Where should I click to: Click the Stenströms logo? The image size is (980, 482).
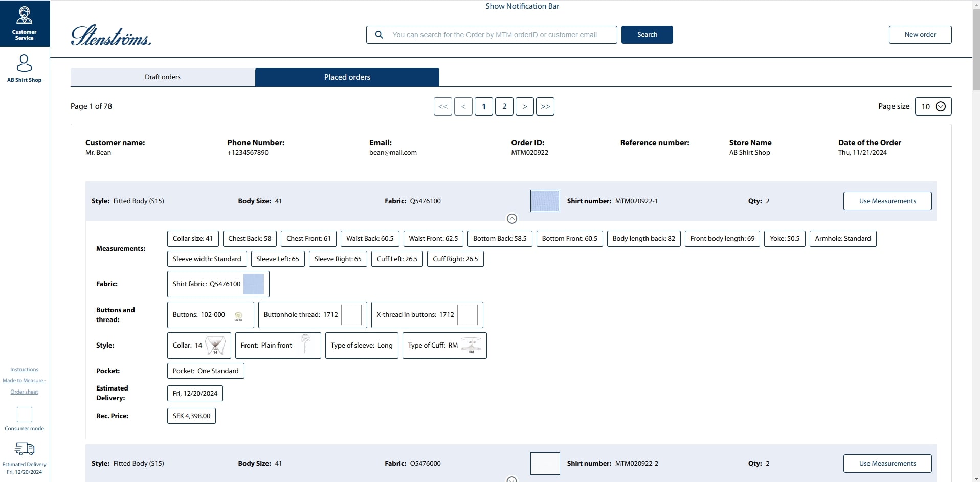tap(110, 35)
